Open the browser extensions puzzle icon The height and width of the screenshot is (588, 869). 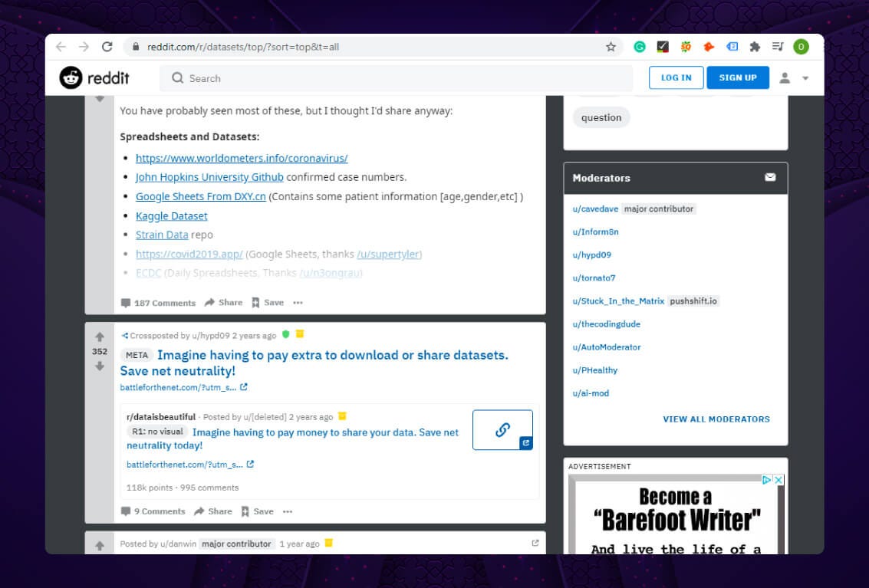point(754,47)
